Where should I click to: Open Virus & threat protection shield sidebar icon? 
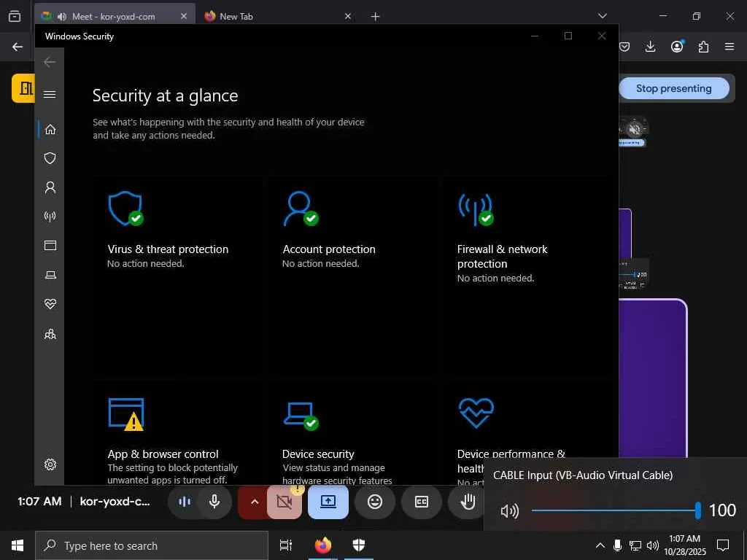point(50,158)
